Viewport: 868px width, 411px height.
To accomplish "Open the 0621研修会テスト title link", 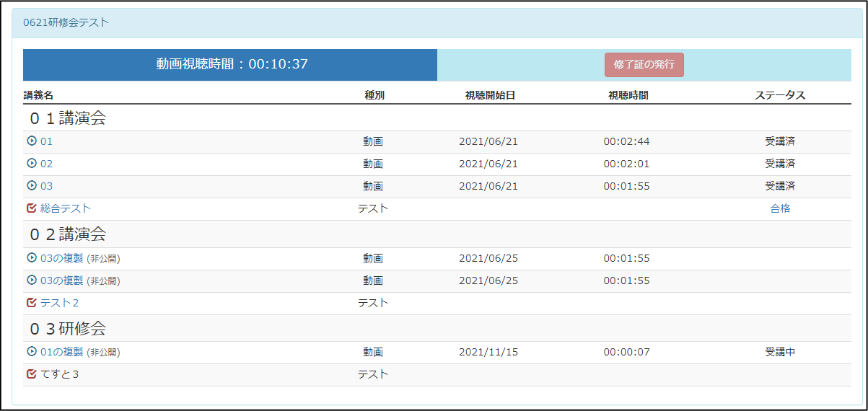I will pyautogui.click(x=66, y=22).
